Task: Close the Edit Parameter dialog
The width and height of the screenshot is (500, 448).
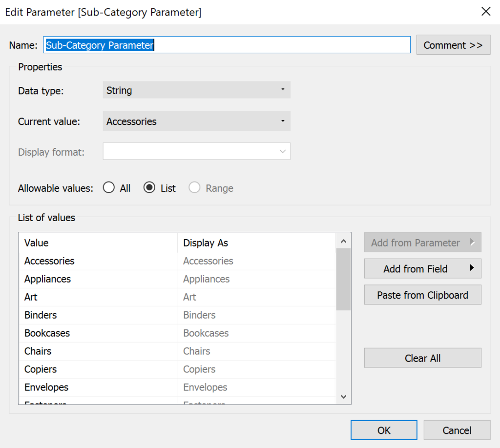Action: click(486, 12)
